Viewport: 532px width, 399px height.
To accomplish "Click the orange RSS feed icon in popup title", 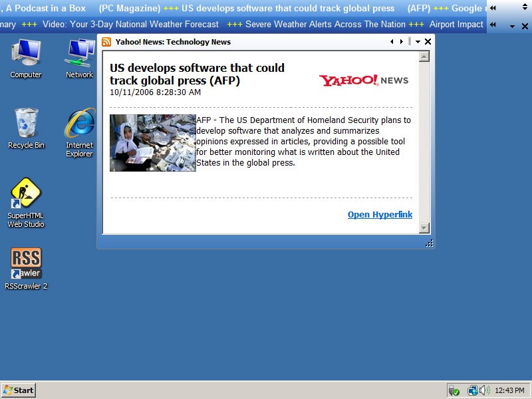I will pos(106,42).
